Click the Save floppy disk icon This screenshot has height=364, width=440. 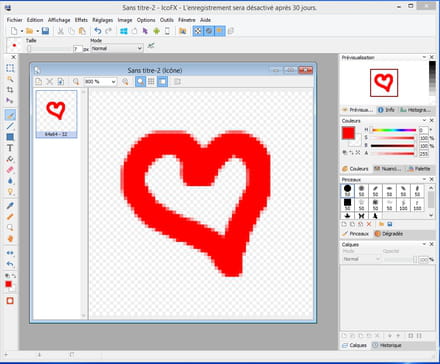coord(45,31)
